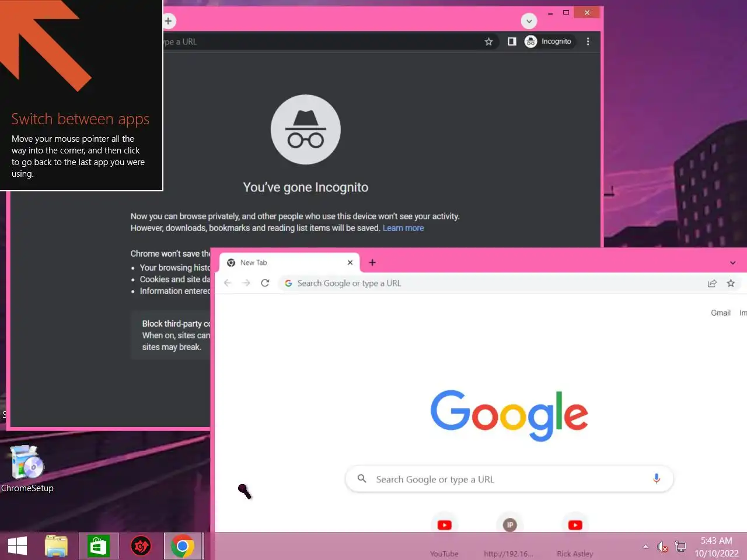Open the Windows Store taskbar icon
747x560 pixels.
tap(99, 547)
